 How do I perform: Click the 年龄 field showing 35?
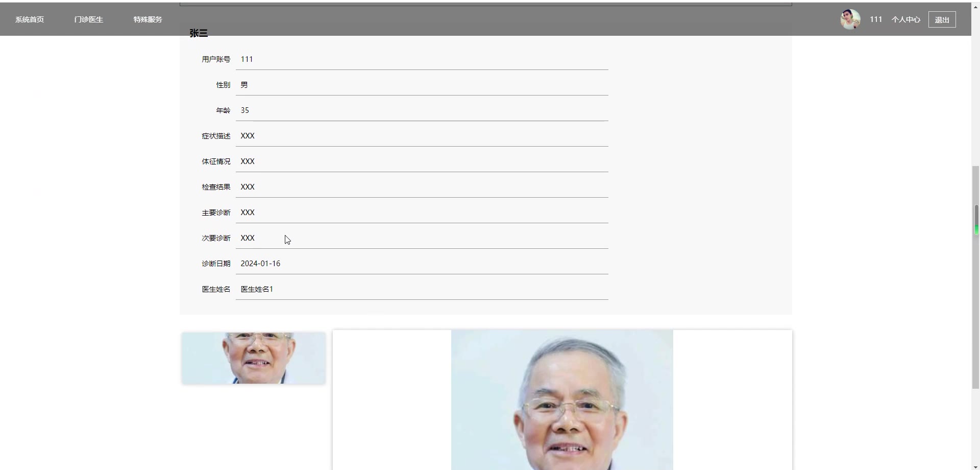tap(422, 110)
